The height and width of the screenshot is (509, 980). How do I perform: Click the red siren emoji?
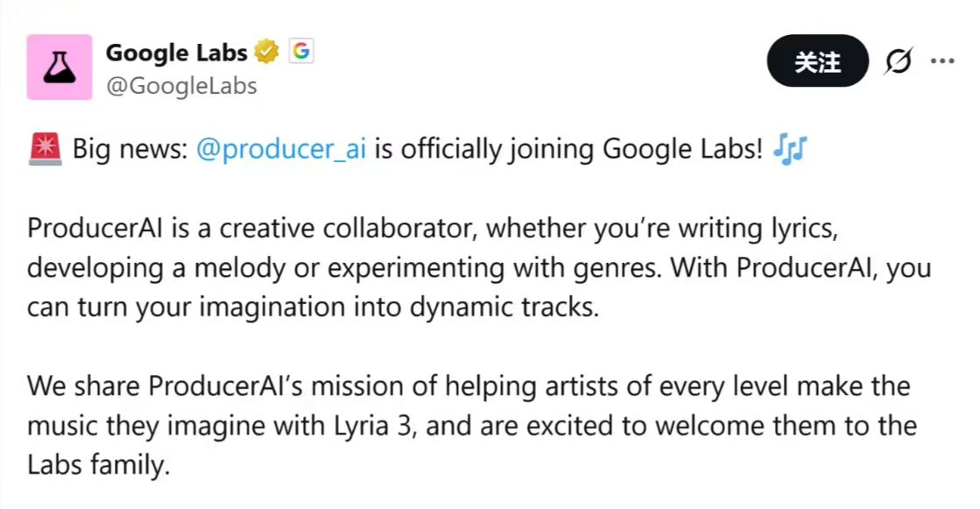[45, 150]
